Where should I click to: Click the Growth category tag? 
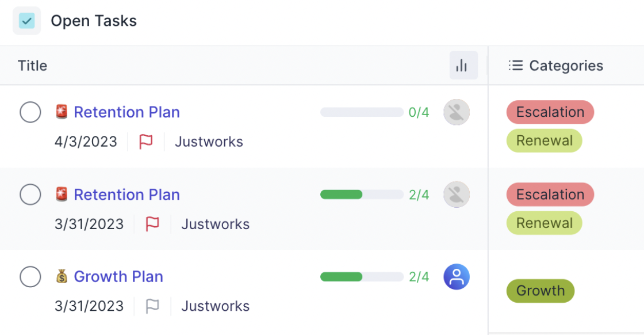pos(540,291)
